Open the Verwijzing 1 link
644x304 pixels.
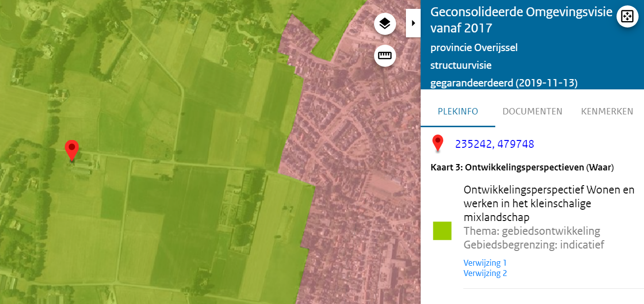485,263
